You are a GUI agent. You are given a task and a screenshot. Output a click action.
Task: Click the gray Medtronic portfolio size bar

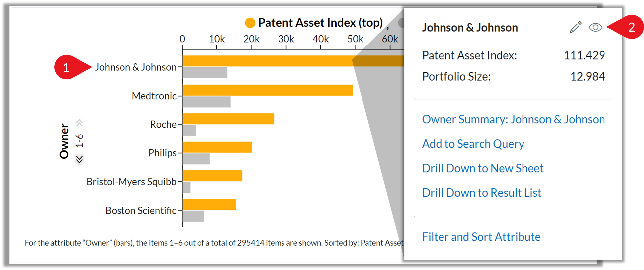[x=206, y=102]
